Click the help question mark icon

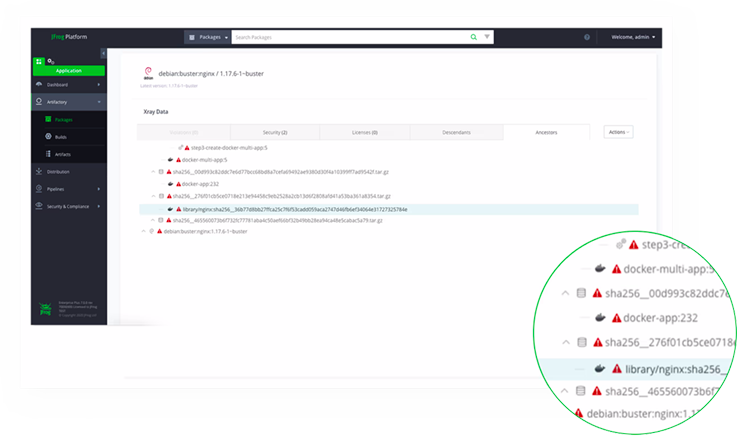(587, 37)
